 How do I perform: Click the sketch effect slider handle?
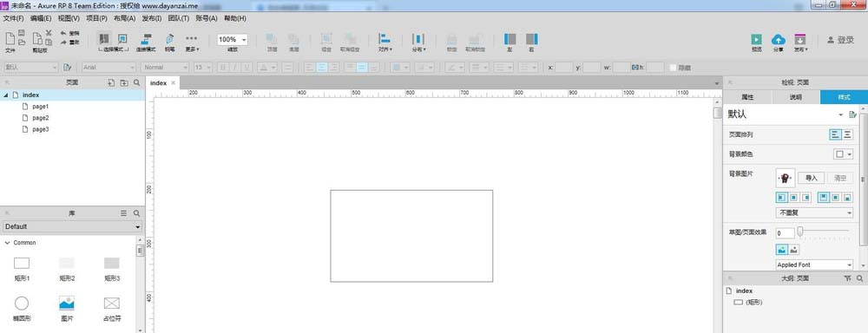[x=800, y=232]
